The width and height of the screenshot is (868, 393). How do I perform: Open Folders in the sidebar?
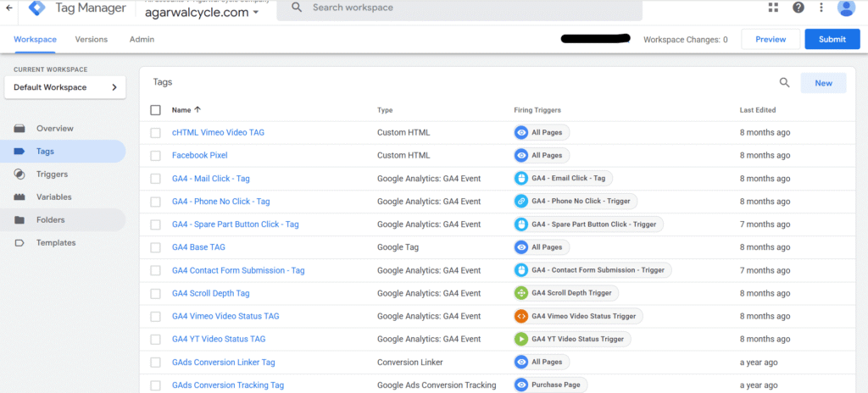click(50, 219)
